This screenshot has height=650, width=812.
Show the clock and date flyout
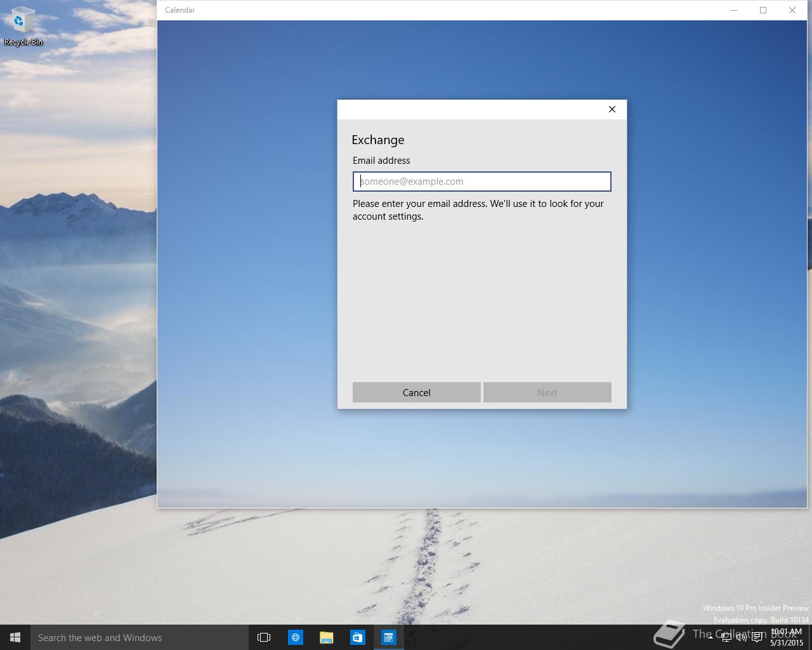787,637
